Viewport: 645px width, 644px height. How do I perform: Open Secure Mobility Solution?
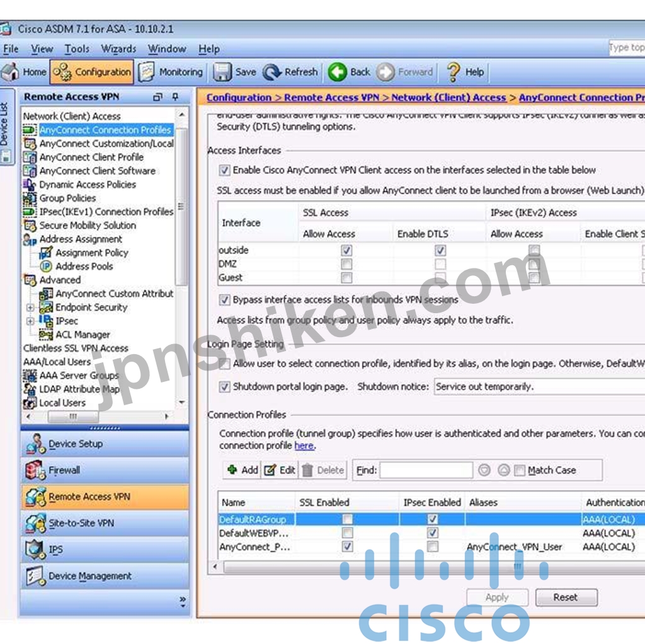pyautogui.click(x=88, y=225)
